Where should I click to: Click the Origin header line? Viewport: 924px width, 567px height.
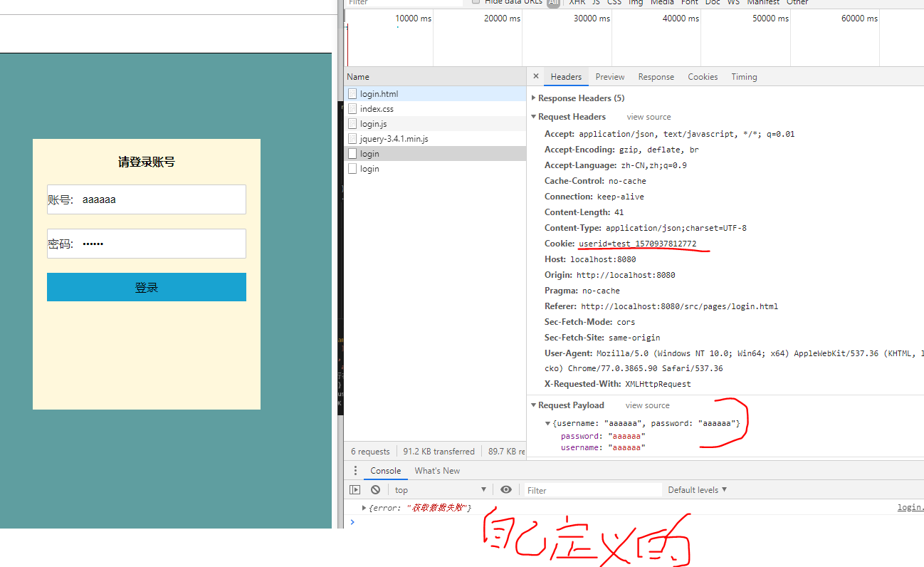tap(610, 275)
